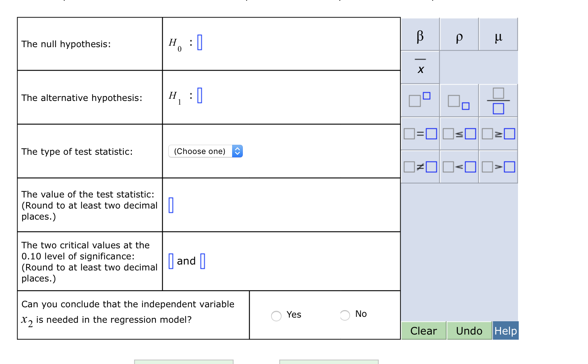Insert the ρ symbol from the palette
The height and width of the screenshot is (364, 588).
[459, 35]
